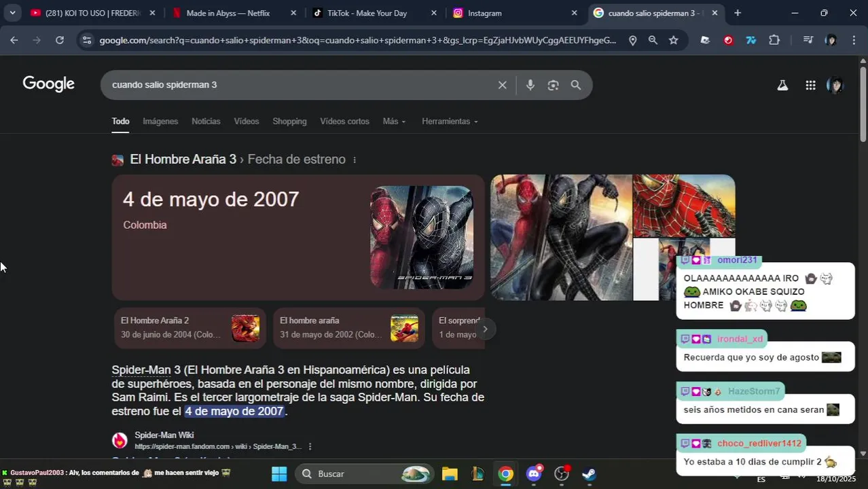868x489 pixels.
Task: Clear the Google search box with X
Action: click(503, 85)
